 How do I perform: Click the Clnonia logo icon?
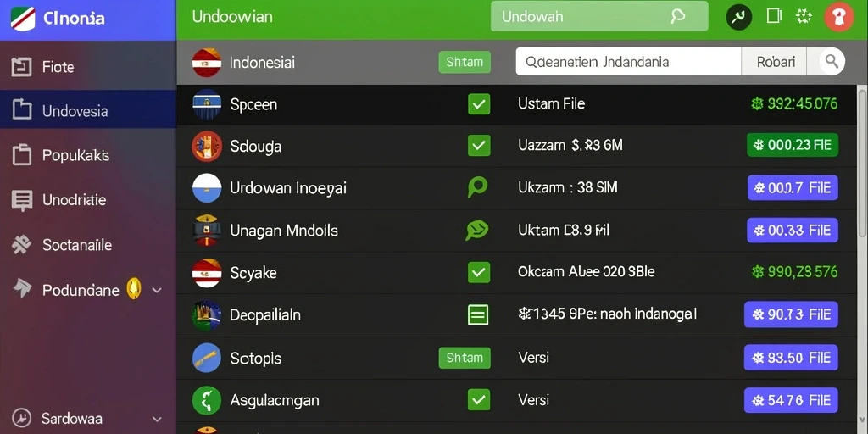click(23, 19)
